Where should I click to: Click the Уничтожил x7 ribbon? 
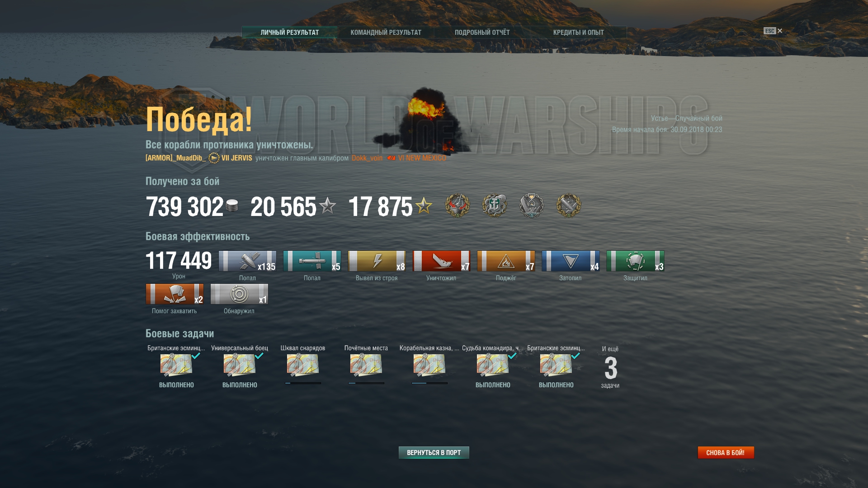(441, 261)
